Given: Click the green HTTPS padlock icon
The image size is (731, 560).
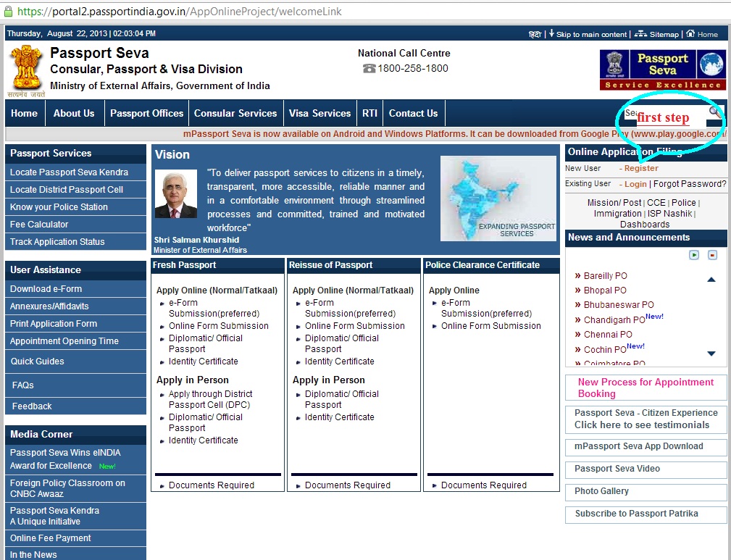Looking at the screenshot, I should (9, 11).
